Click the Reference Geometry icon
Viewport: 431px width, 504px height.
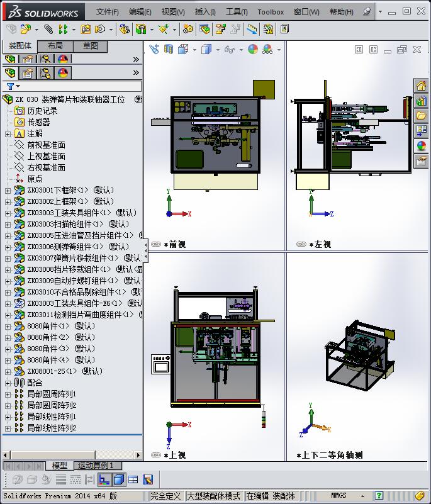(163, 29)
